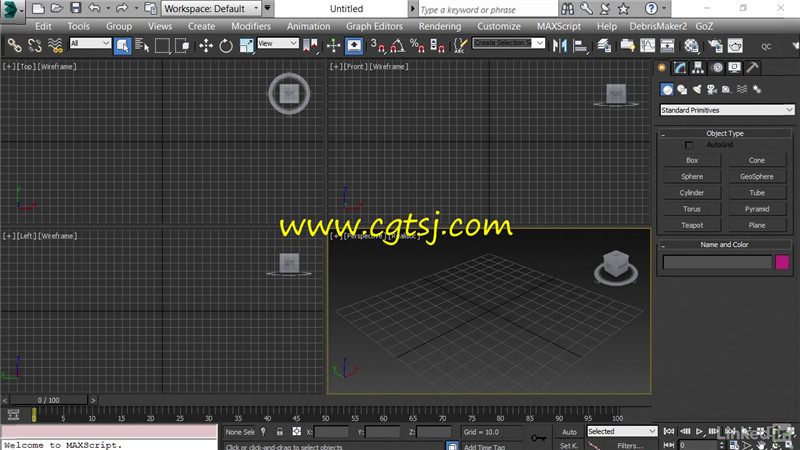Open the Create Selection Set dropdown
Viewport: 800px width, 450px height.
[x=509, y=43]
